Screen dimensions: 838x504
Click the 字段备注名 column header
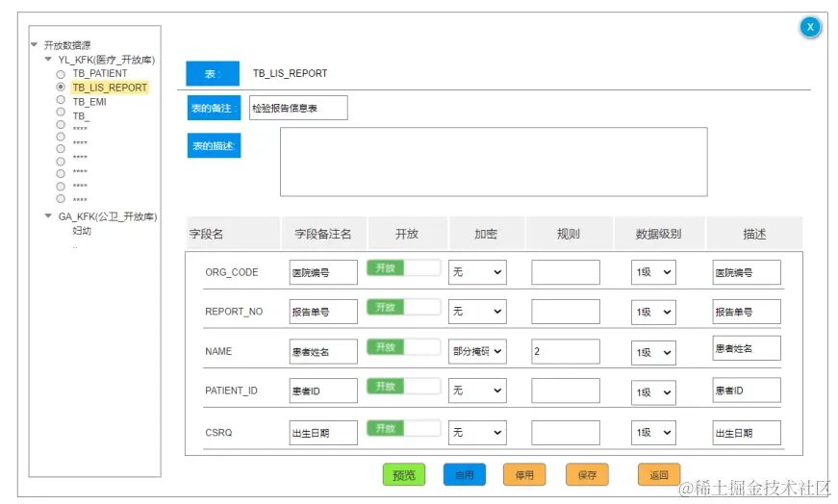pyautogui.click(x=323, y=234)
